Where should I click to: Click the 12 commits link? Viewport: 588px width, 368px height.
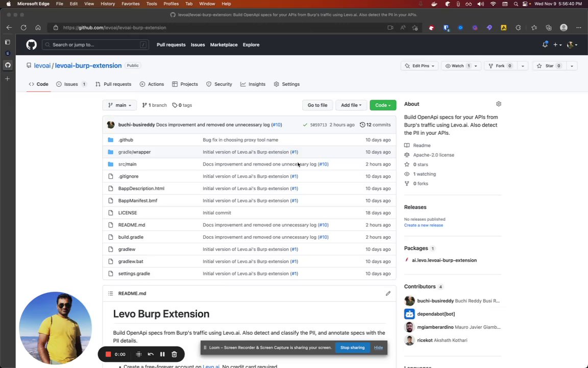tap(375, 125)
